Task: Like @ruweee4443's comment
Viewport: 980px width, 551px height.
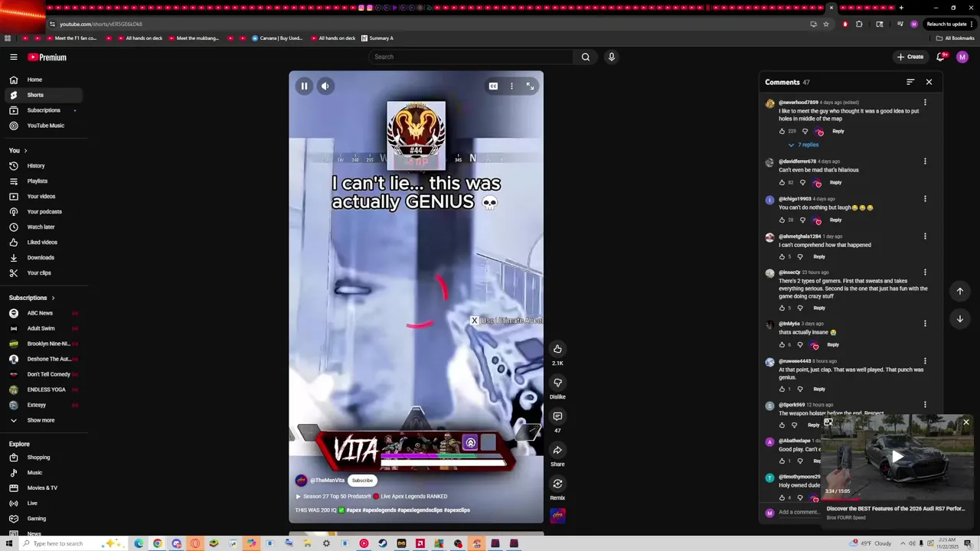Action: [782, 390]
